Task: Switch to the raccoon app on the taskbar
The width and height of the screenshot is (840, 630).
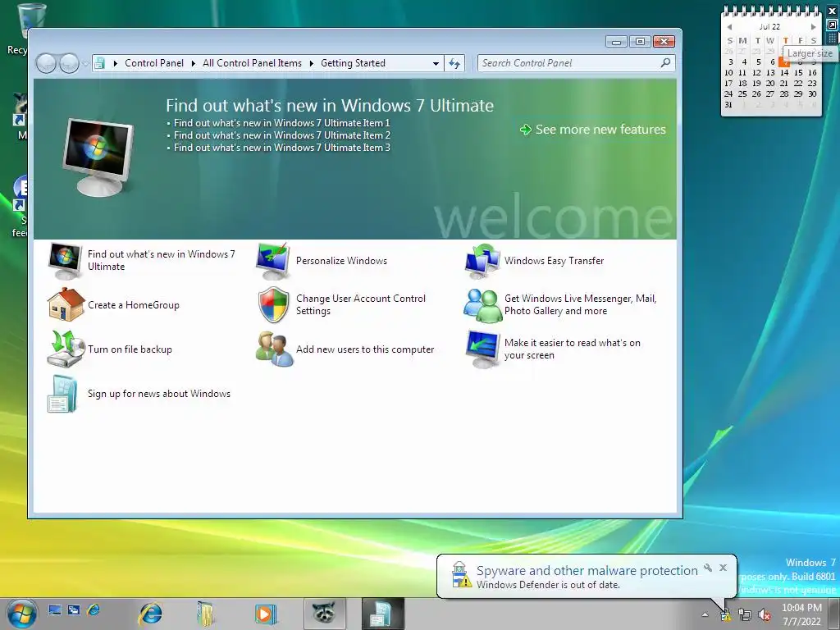Action: (324, 614)
